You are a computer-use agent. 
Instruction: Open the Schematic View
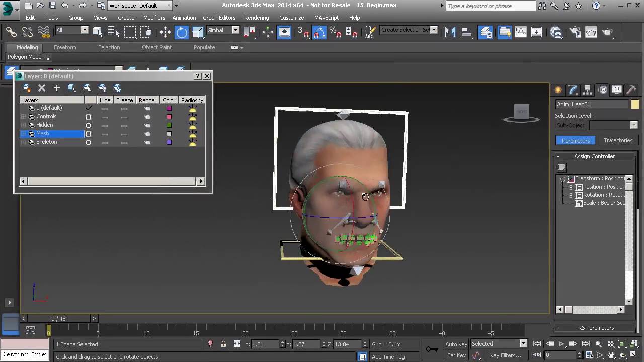[x=537, y=32]
